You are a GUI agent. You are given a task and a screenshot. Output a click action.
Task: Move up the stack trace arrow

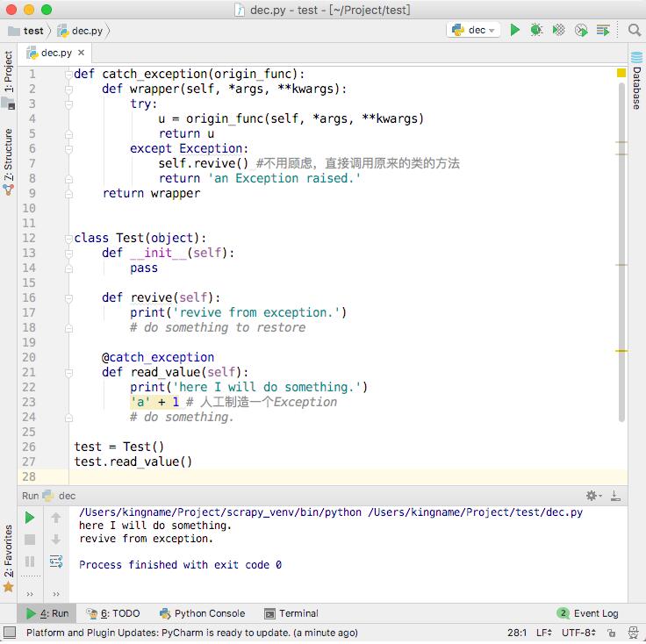point(56,518)
